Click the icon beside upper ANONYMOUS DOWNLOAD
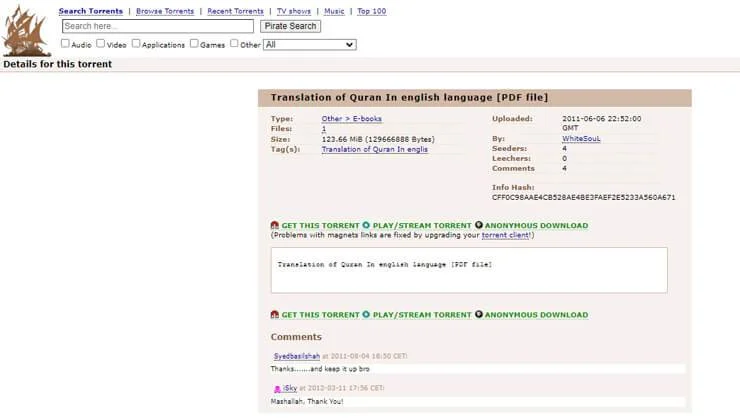The height and width of the screenshot is (418, 740). pos(479,225)
